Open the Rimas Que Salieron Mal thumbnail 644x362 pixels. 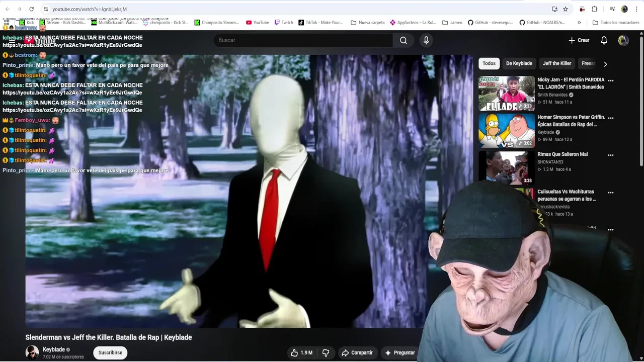(x=507, y=168)
